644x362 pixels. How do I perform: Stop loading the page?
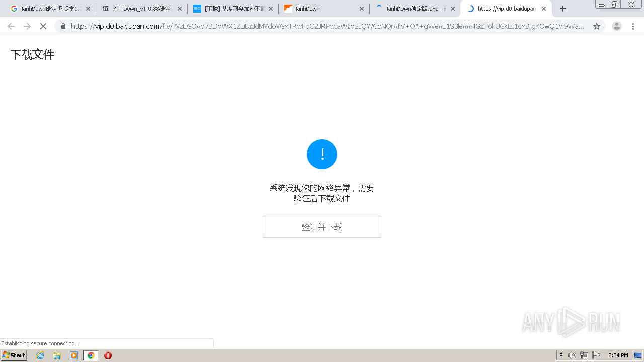(43, 26)
